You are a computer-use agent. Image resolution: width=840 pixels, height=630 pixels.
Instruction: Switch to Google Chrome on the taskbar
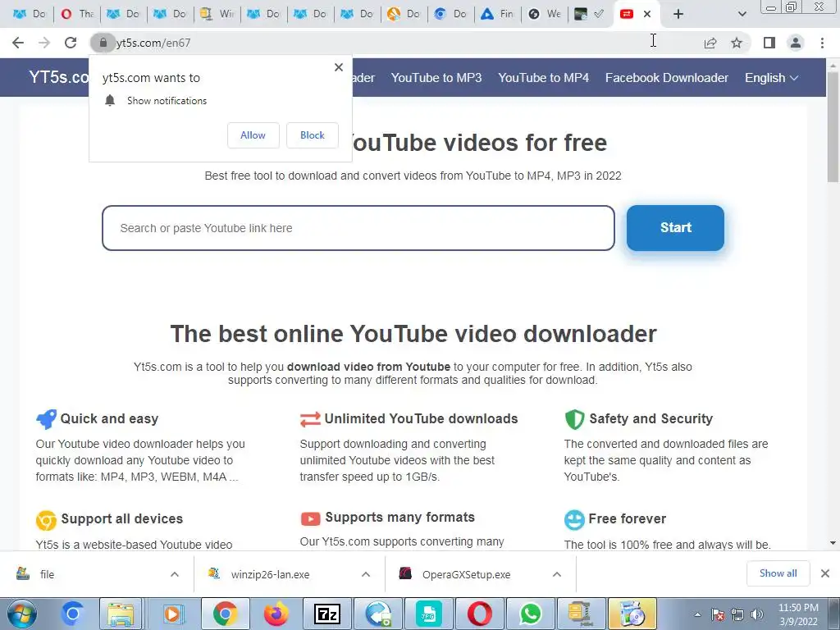click(x=225, y=614)
